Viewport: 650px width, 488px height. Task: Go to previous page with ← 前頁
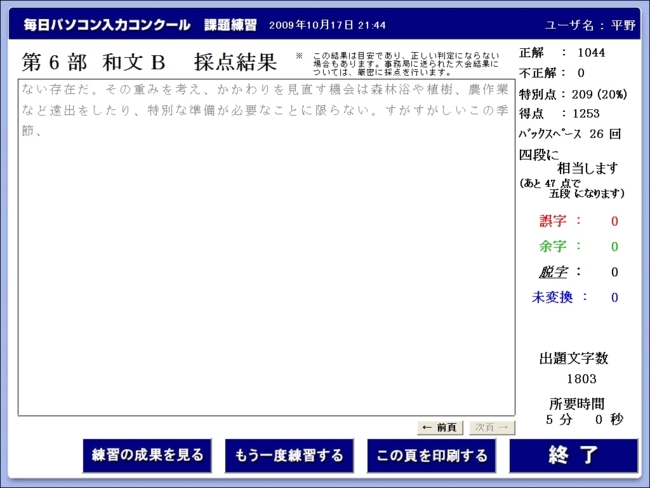[x=440, y=427]
